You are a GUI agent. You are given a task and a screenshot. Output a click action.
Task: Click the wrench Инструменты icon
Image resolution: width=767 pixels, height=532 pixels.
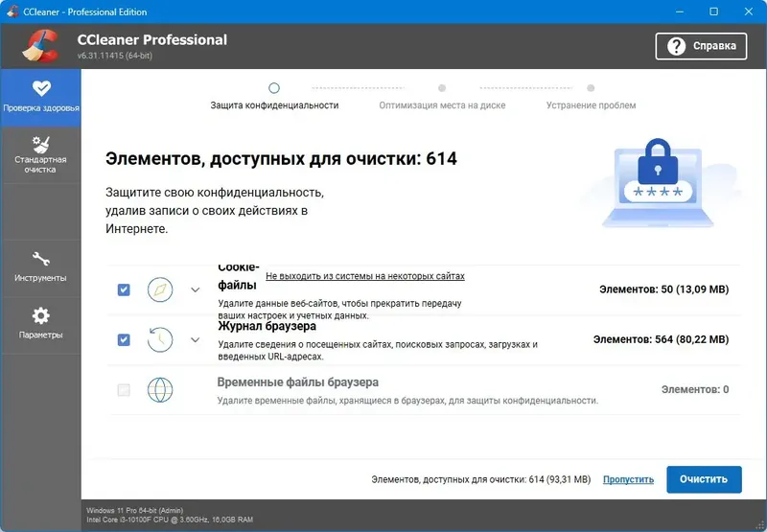coord(41,259)
